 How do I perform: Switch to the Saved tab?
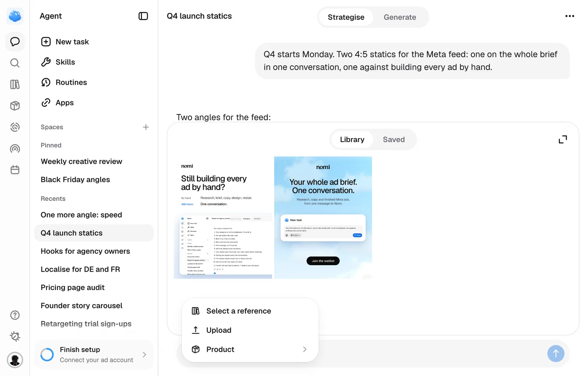point(394,140)
